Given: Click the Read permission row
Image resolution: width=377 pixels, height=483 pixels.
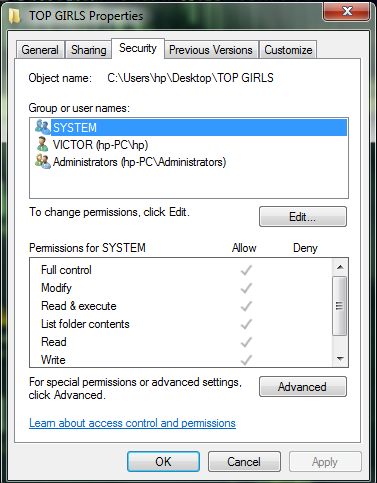Looking at the screenshot, I should [x=181, y=342].
